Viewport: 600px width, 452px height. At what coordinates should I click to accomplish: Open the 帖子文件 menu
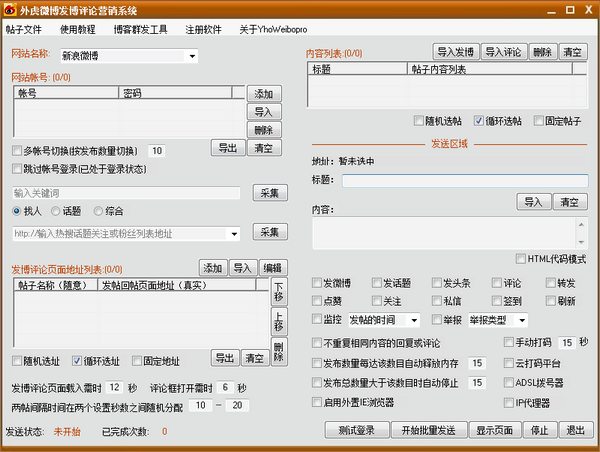tap(23, 29)
